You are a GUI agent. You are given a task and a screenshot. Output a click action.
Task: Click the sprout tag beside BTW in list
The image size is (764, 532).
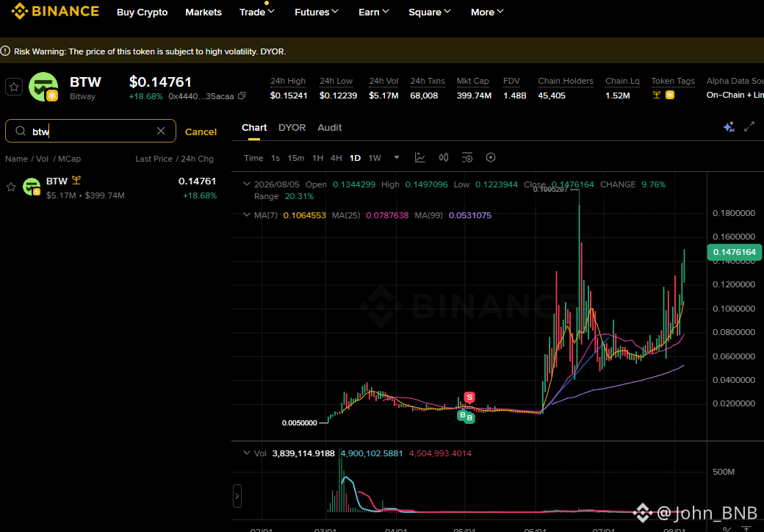[x=76, y=181]
